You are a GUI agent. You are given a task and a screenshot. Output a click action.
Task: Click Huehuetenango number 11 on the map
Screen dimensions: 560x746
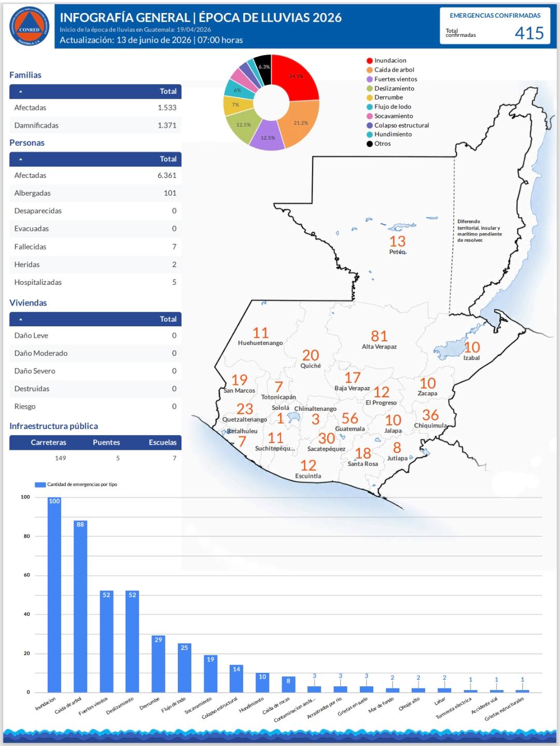260,333
